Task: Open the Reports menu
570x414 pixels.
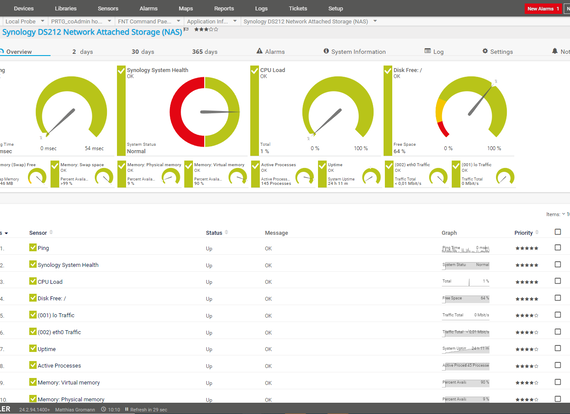Action: [x=224, y=8]
